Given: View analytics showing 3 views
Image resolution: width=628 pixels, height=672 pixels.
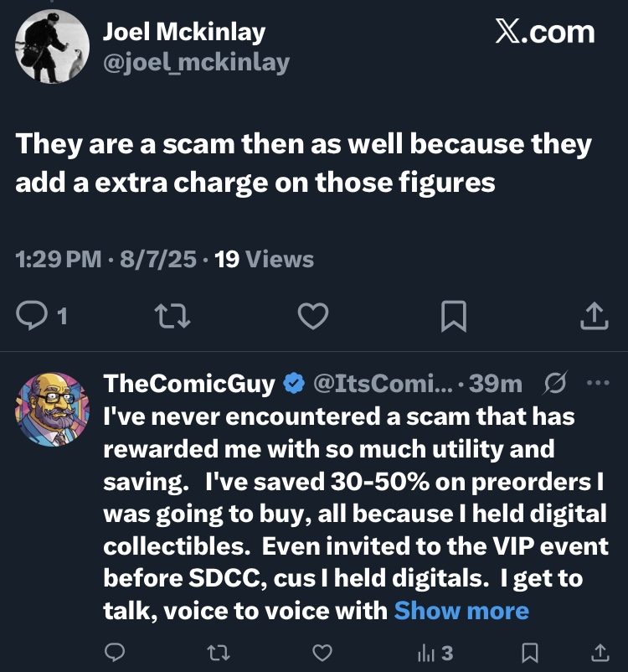Looking at the screenshot, I should click(x=435, y=653).
